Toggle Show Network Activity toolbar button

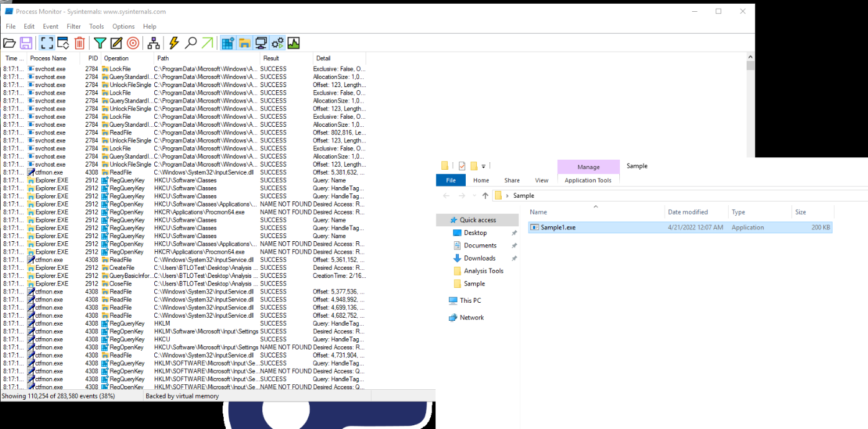(x=261, y=43)
